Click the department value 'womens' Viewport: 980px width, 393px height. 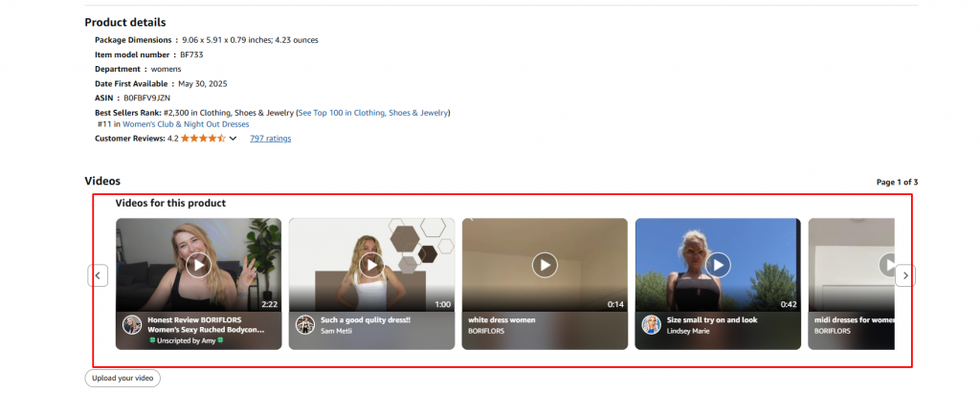coord(167,70)
